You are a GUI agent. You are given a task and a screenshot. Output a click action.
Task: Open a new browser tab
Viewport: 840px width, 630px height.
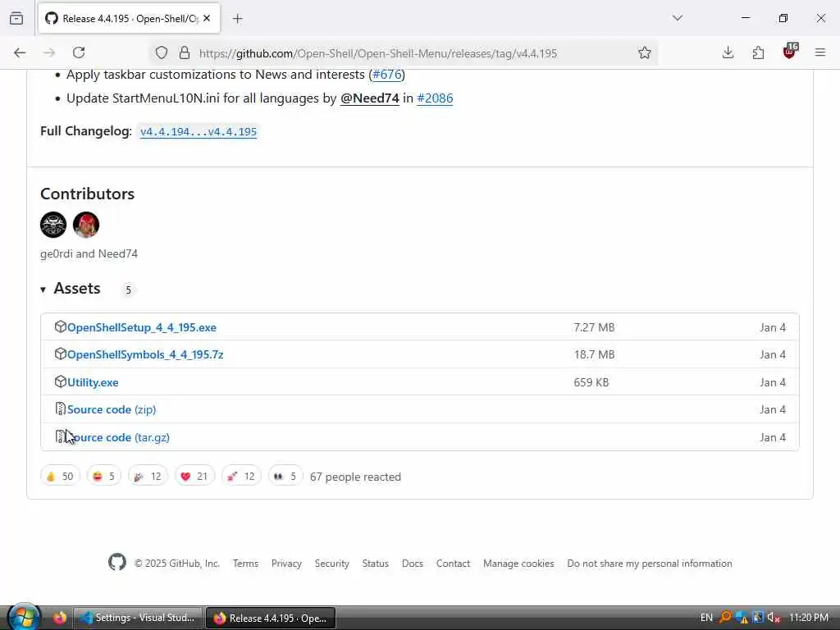pos(238,19)
